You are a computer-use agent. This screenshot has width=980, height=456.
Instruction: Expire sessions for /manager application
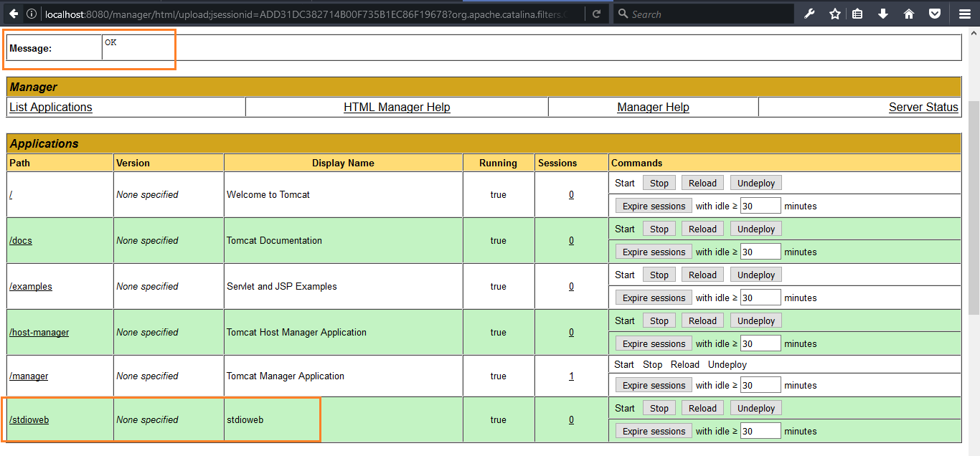[x=654, y=385]
